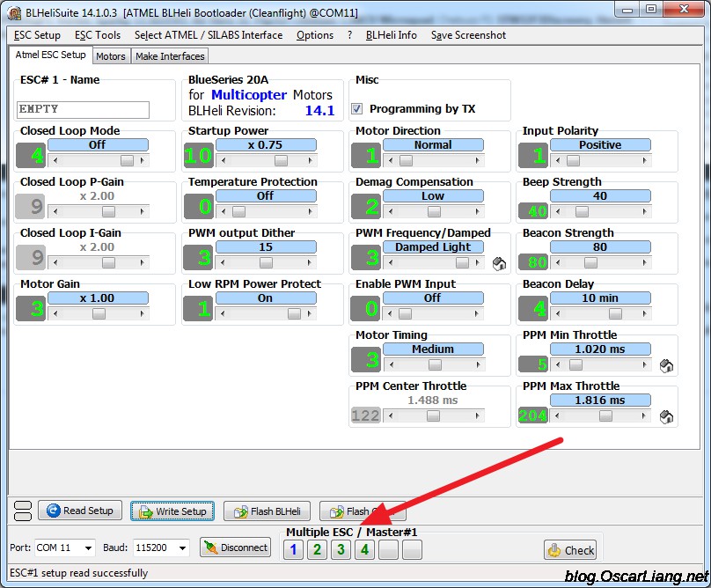The image size is (711, 588).
Task: Click the BLHeliSuite title bar app icon
Action: [14, 12]
